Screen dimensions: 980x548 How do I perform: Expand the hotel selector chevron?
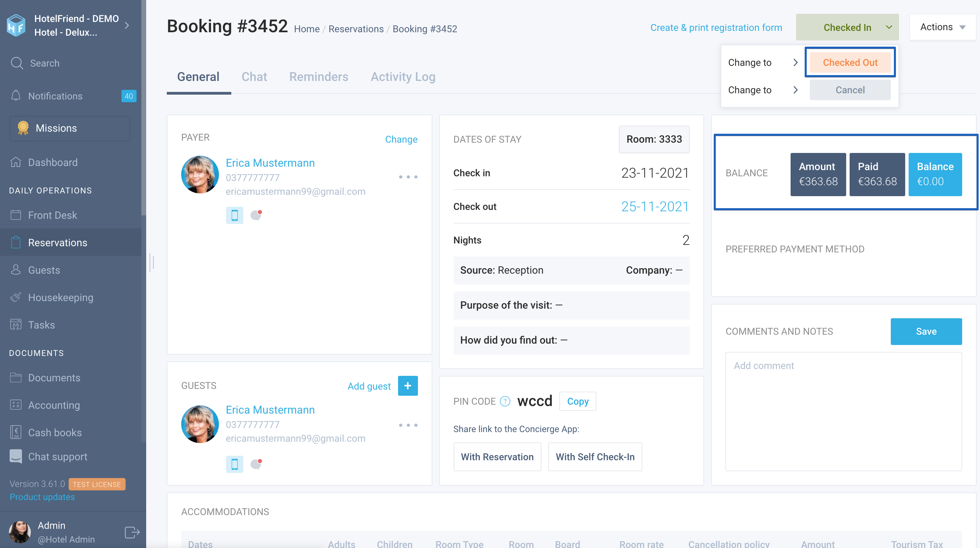pyautogui.click(x=127, y=25)
